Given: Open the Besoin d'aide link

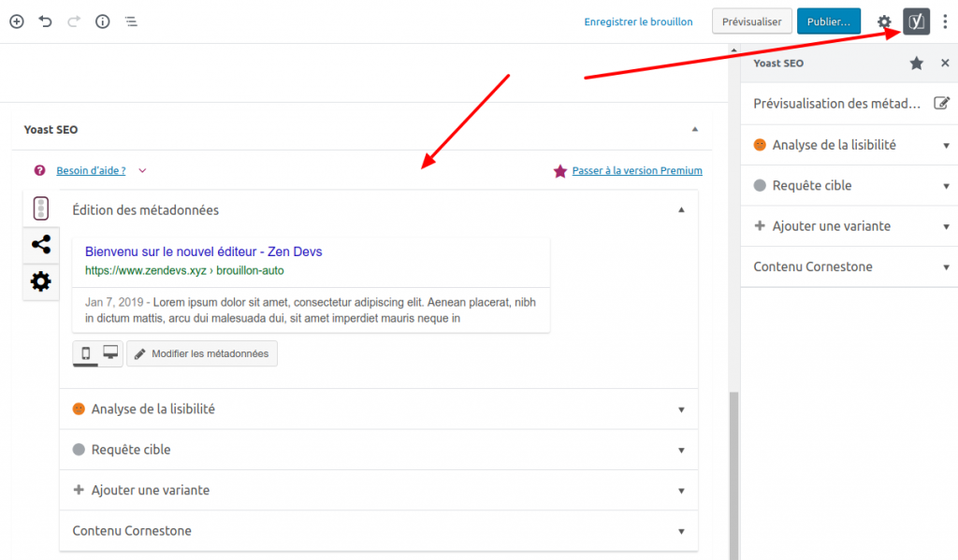Looking at the screenshot, I should (91, 170).
